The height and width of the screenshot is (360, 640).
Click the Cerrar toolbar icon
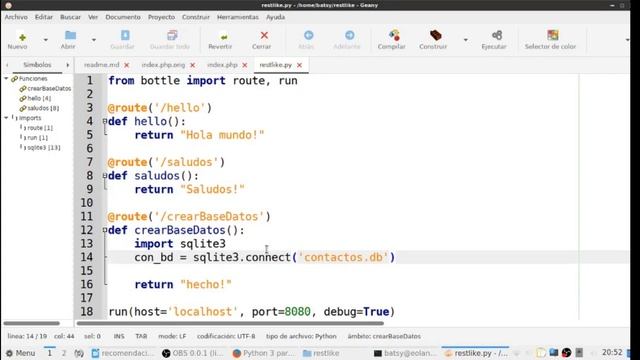coord(264,36)
